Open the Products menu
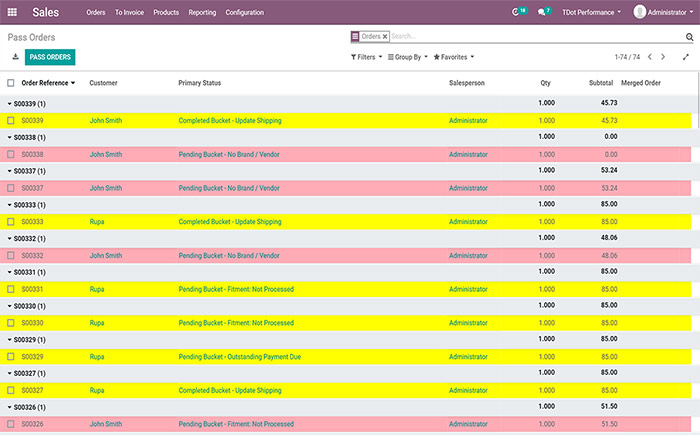This screenshot has height=435, width=700. pyautogui.click(x=166, y=12)
